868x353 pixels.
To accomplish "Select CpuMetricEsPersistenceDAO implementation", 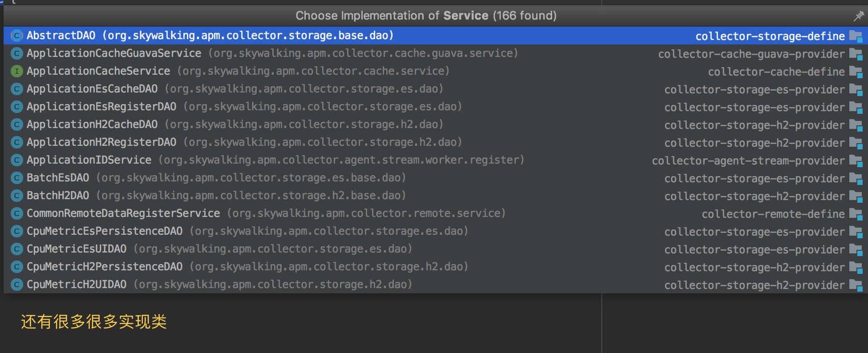I will click(x=435, y=231).
